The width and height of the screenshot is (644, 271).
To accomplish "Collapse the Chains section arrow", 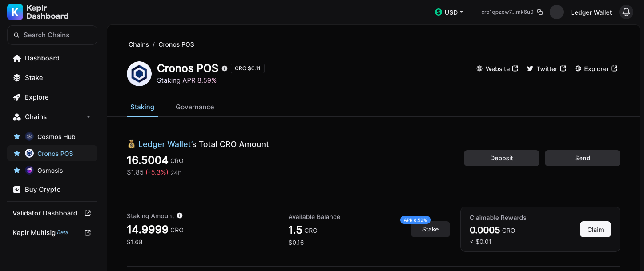I will click(x=89, y=117).
